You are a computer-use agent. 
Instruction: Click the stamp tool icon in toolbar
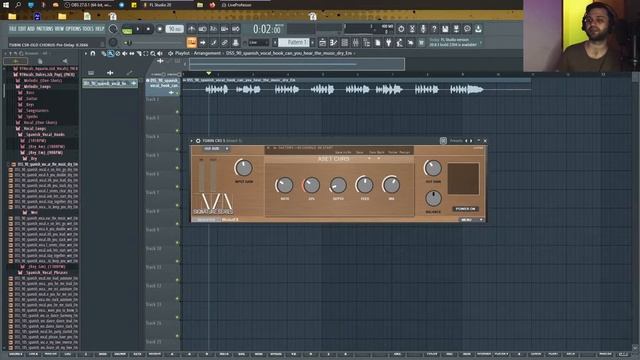[x=236, y=42]
